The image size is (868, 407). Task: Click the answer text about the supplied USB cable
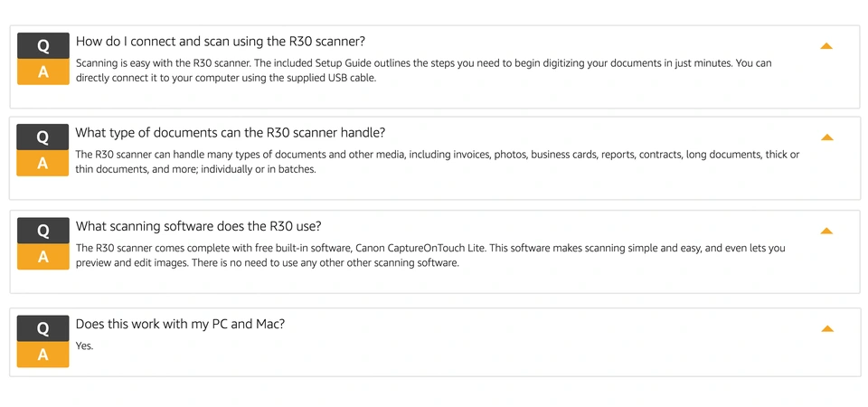[x=423, y=71]
